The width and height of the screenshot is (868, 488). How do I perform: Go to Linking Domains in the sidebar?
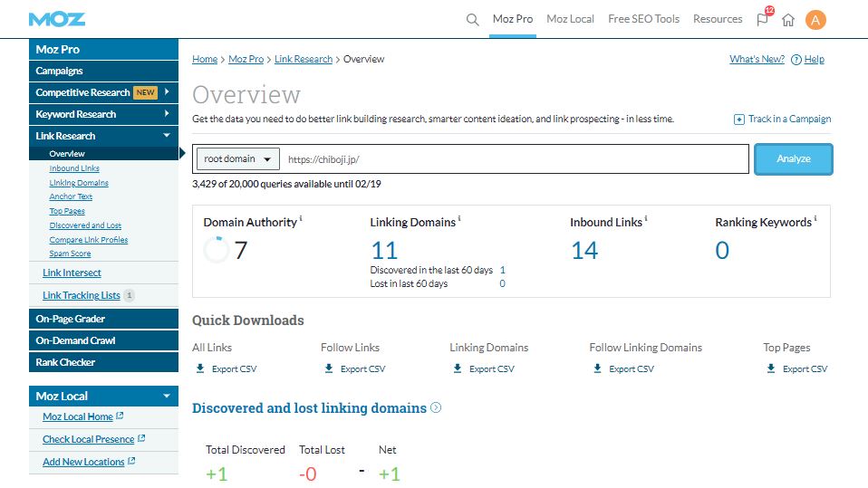79,183
